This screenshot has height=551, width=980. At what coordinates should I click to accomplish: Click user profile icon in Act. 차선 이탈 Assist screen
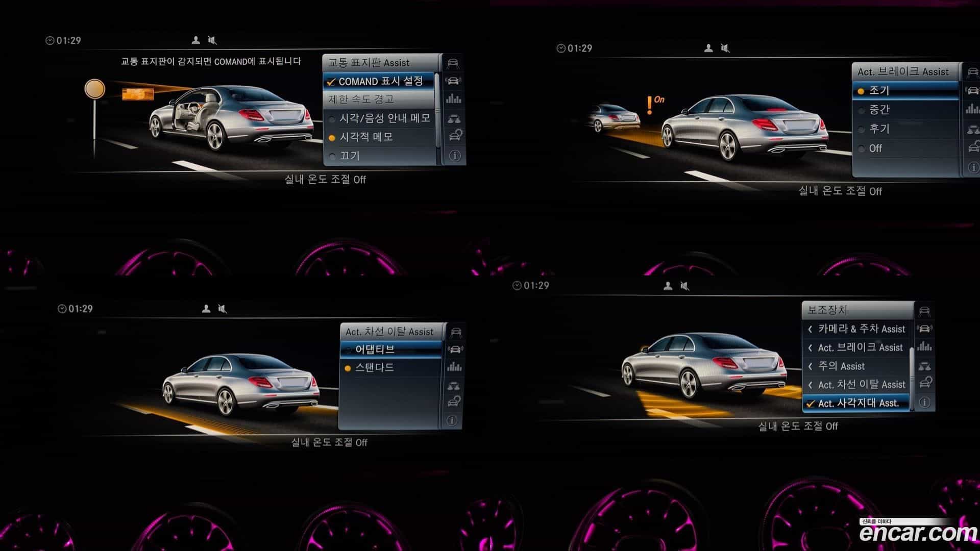click(206, 309)
